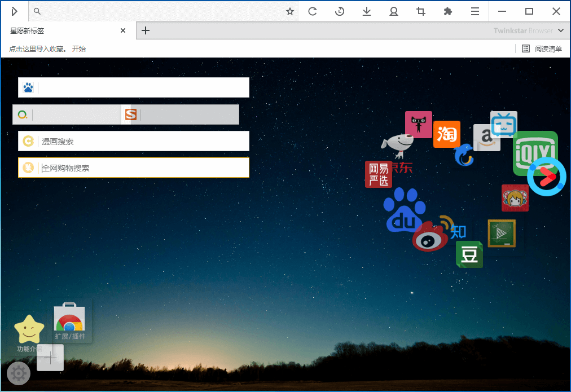Click the 开始 link to import bookmarks

point(78,49)
